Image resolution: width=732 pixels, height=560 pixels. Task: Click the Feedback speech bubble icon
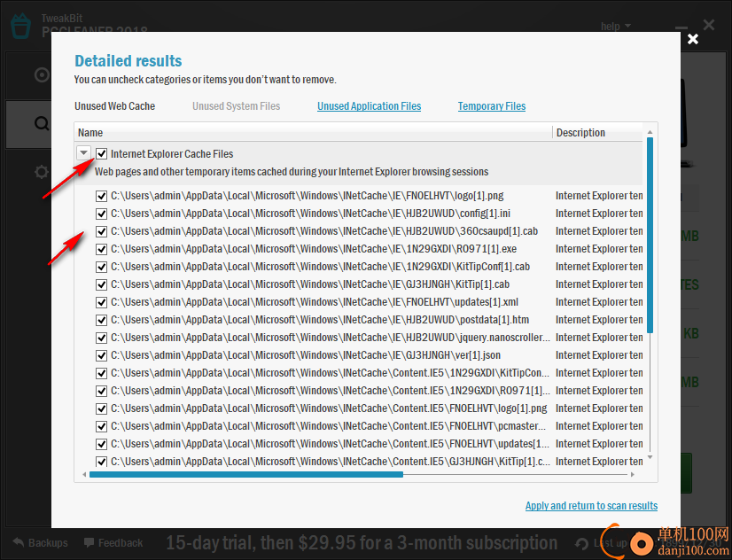tap(89, 543)
